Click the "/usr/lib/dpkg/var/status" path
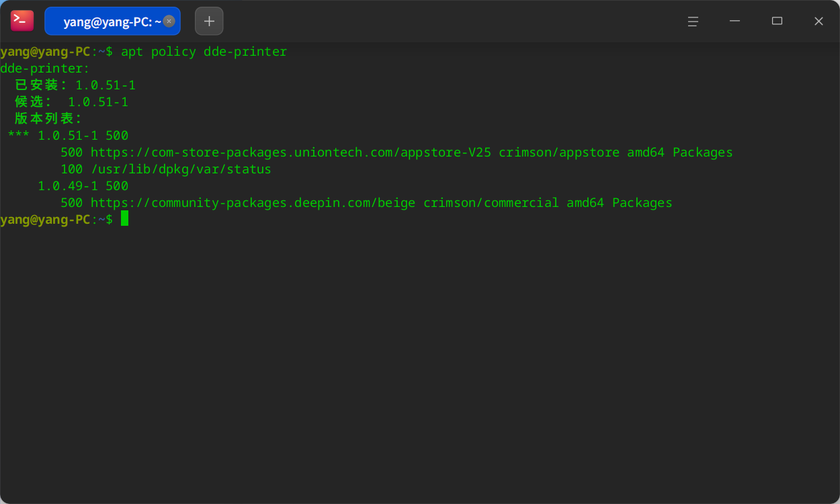This screenshot has height=504, width=840. (181, 169)
